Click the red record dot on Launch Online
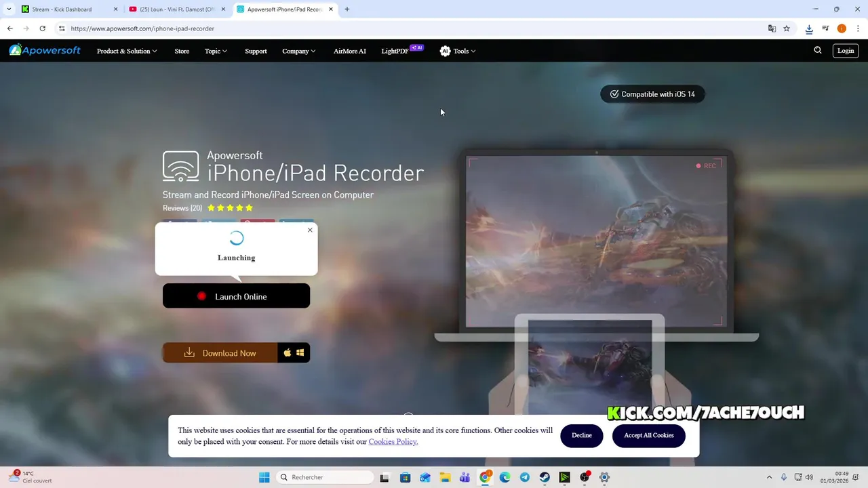 point(201,296)
